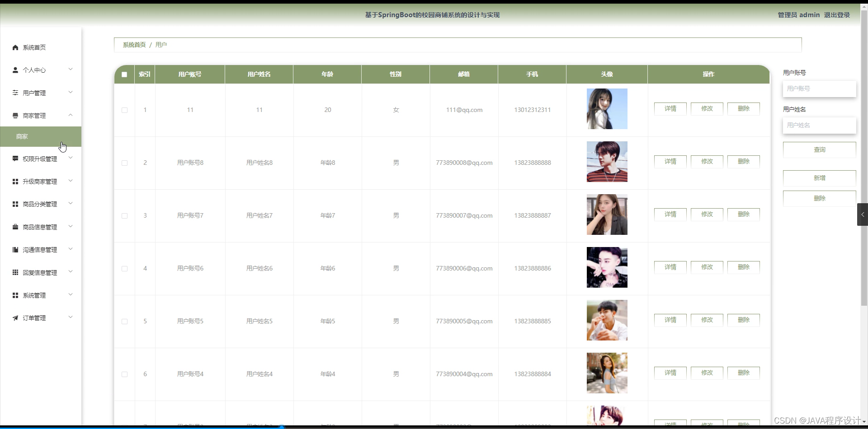Click the briefcase icon beside 商品信息管理

pyautogui.click(x=15, y=227)
